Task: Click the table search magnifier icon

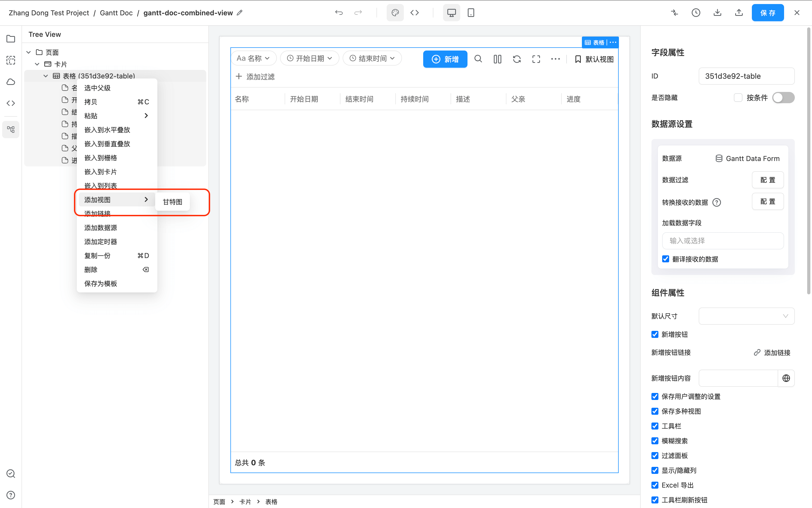Action: [478, 59]
